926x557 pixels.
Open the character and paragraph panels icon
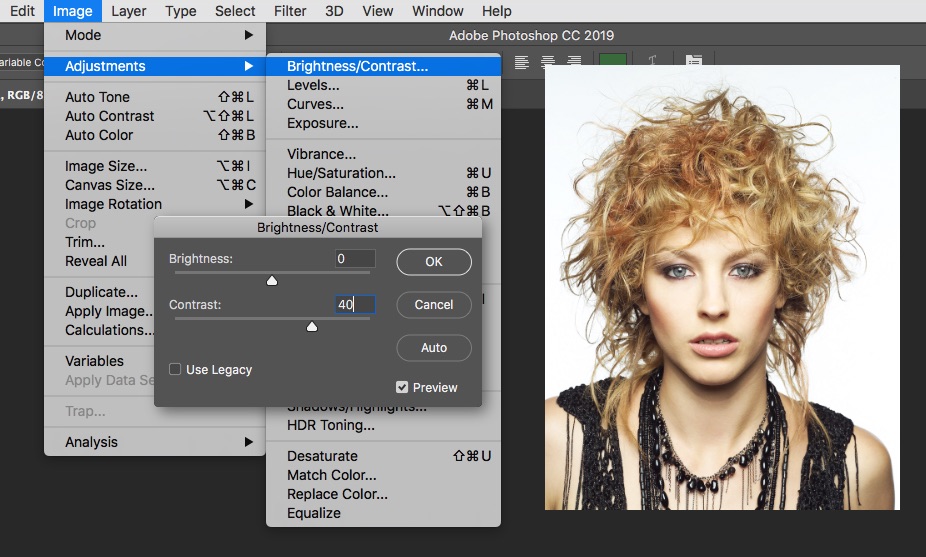(693, 62)
